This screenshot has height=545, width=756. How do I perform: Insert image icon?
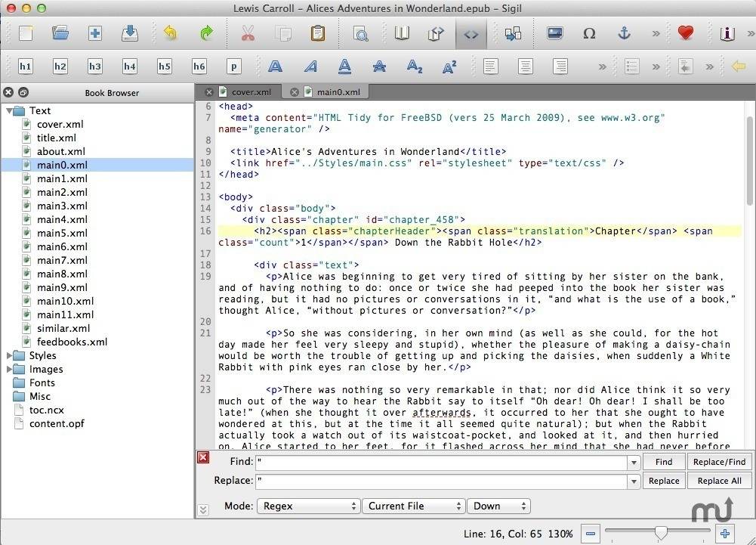pos(554,33)
